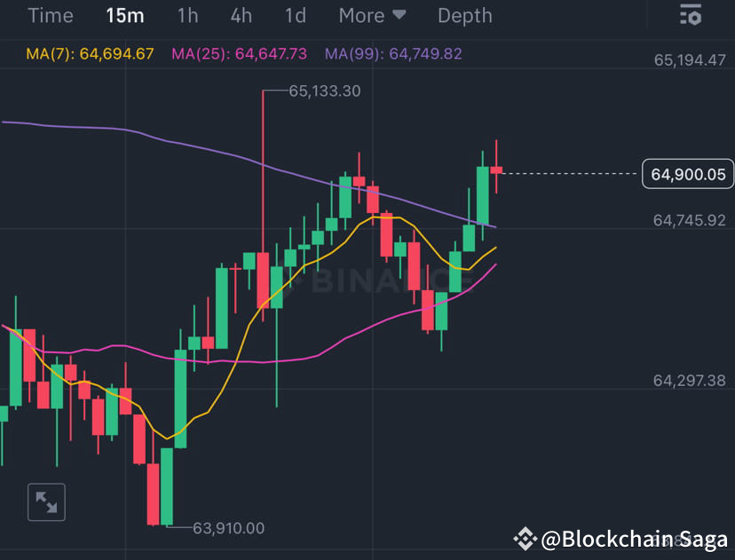Viewport: 735px width, 560px height.
Task: Toggle the 15m timeframe selection
Action: click(125, 15)
